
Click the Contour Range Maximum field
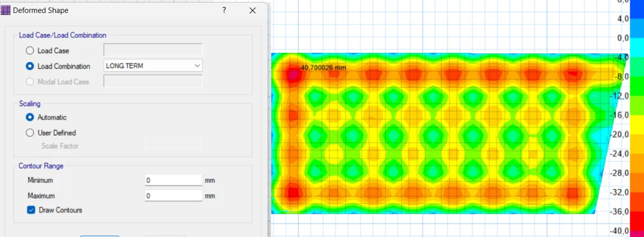173,196
